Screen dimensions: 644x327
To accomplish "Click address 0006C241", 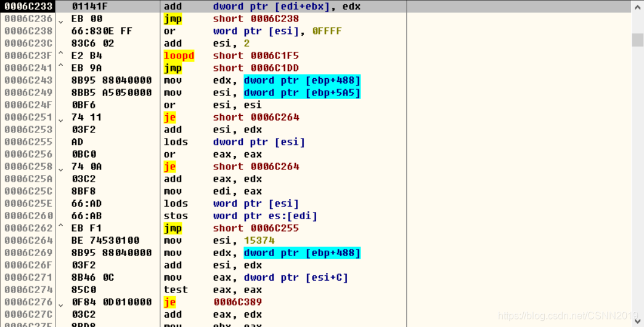I will pos(28,68).
